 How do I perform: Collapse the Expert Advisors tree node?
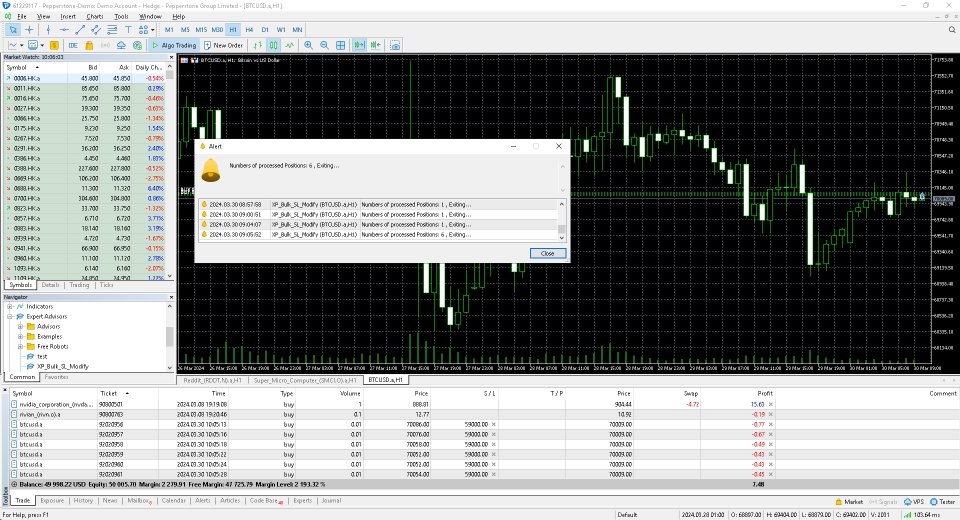[x=10, y=317]
